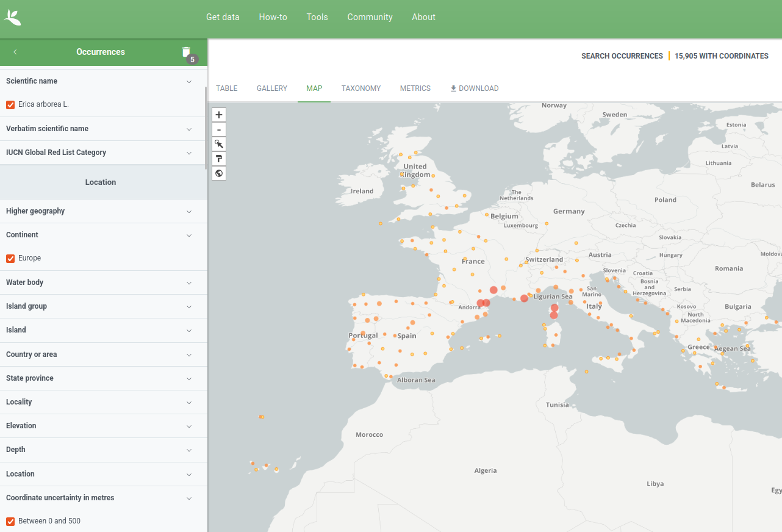782x532 pixels.
Task: Open the Get data menu
Action: tap(223, 17)
